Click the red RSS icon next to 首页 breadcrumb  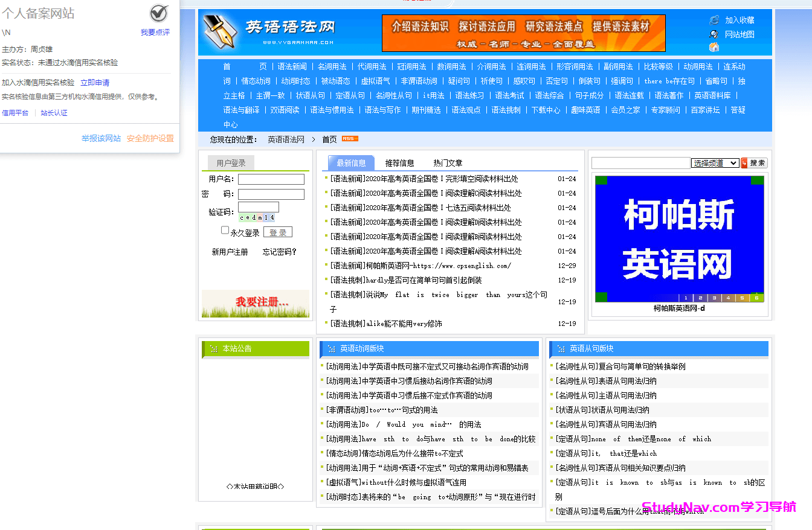click(349, 138)
